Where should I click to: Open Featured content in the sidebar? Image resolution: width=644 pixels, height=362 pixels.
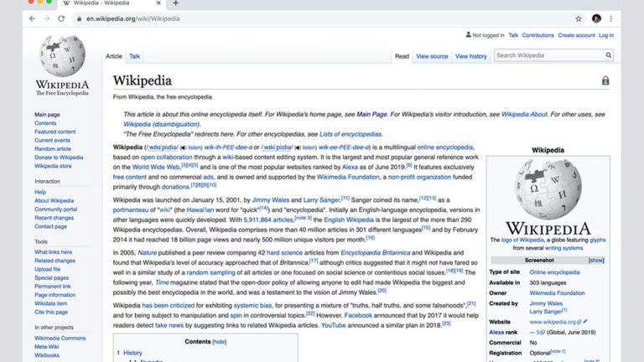click(55, 132)
